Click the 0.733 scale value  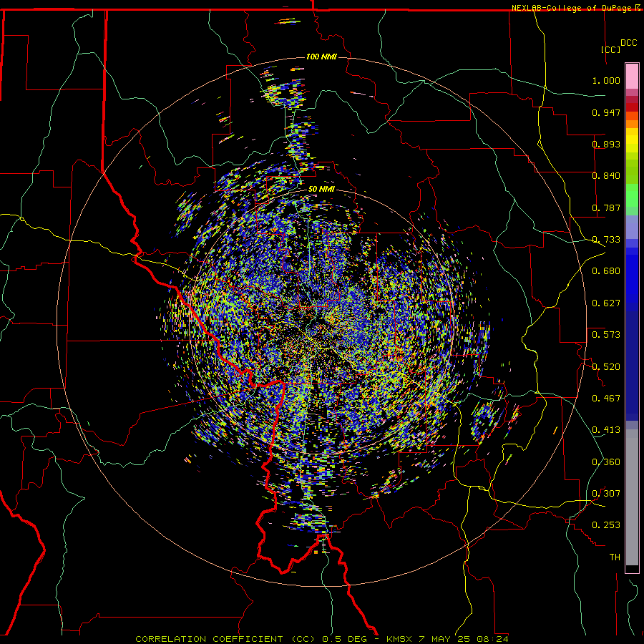pyautogui.click(x=606, y=240)
